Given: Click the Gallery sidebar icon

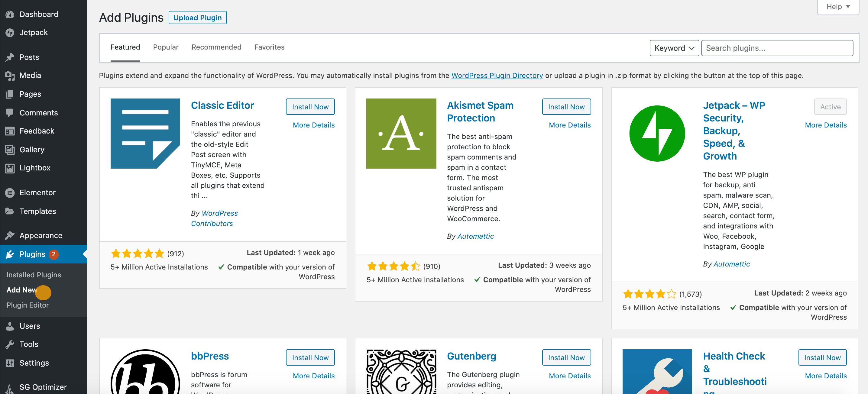Looking at the screenshot, I should click(10, 150).
